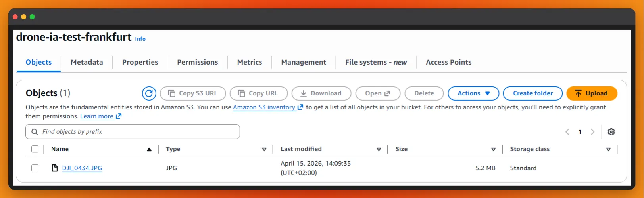Screen dimensions: 644x198
Task: Open the File systems - new tab
Action: click(376, 62)
